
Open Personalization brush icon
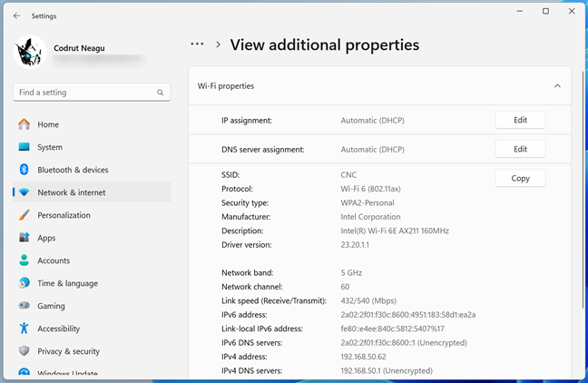click(x=24, y=215)
